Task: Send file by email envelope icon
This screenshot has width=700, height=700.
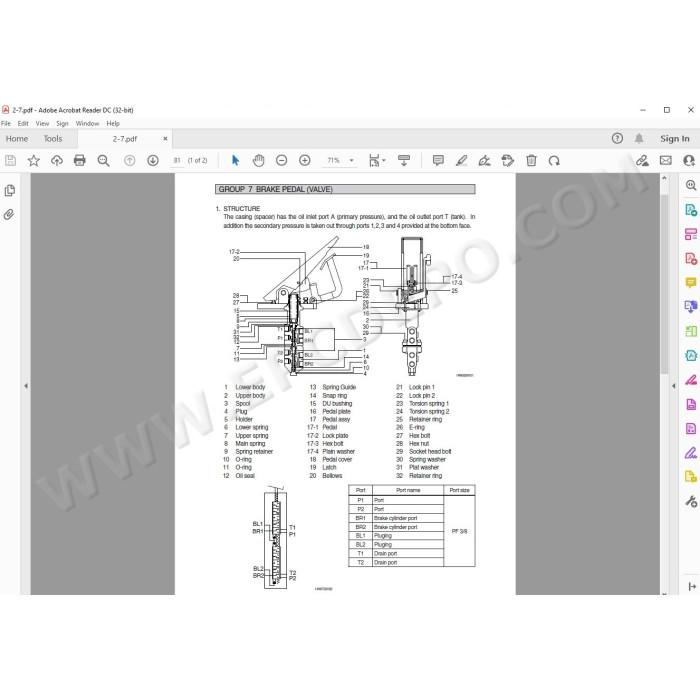Action: [666, 160]
